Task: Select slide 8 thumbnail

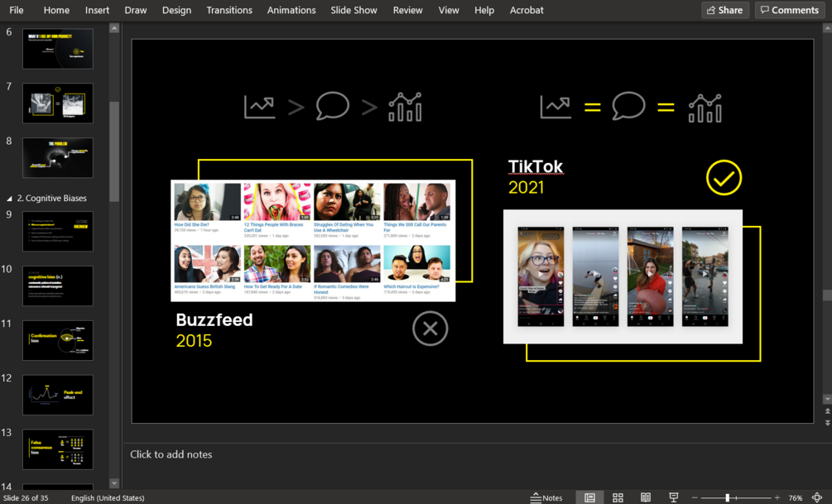Action: (58, 158)
